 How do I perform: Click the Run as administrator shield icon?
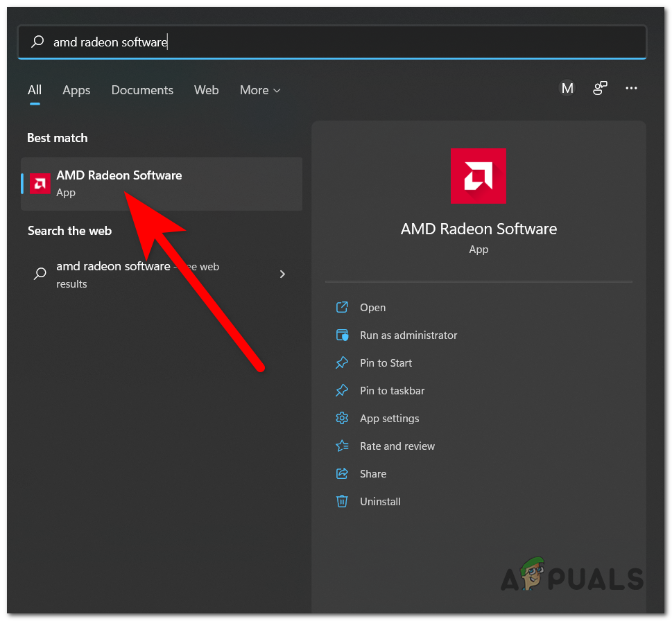point(342,335)
